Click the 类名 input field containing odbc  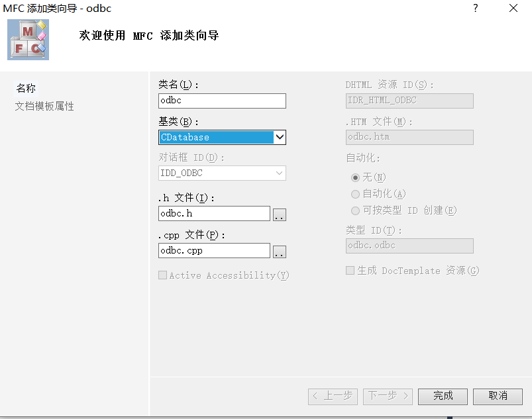[x=222, y=101]
